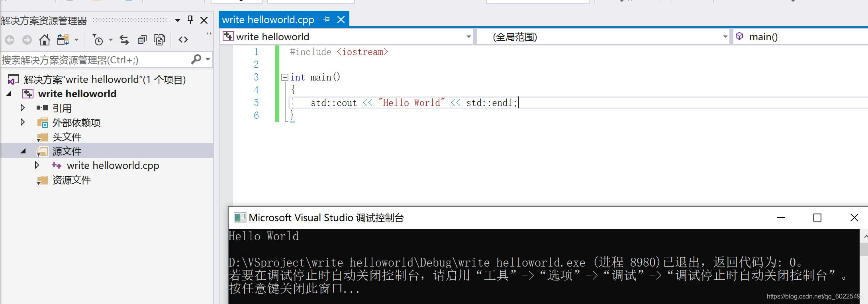The height and width of the screenshot is (304, 868).
Task: Click the Back arrow in Solution Explorer toolbar
Action: [x=10, y=40]
